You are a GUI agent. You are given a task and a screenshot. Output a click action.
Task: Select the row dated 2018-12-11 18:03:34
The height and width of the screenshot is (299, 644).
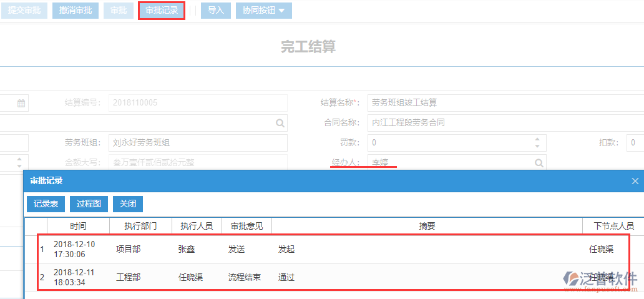[334, 277]
